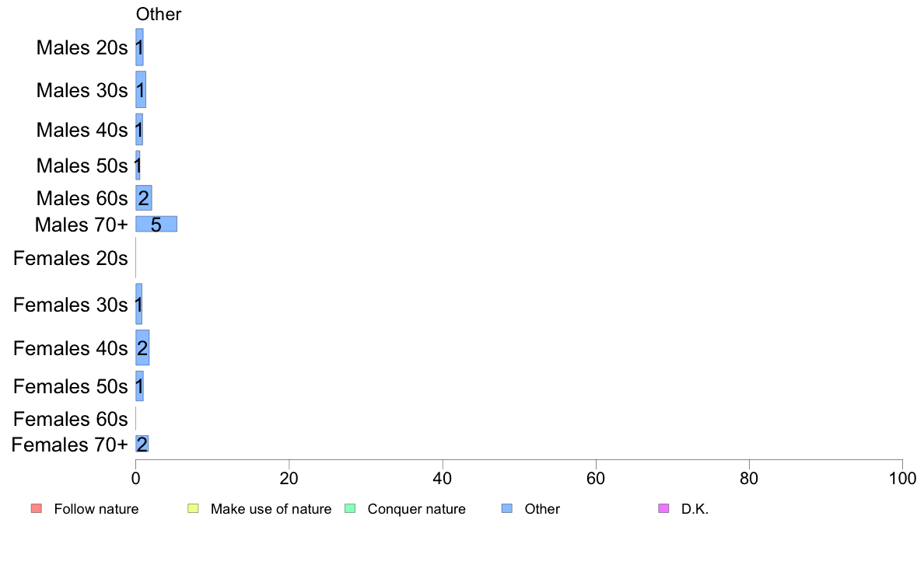Click the Other chart title
The image size is (924, 572).
click(x=159, y=14)
